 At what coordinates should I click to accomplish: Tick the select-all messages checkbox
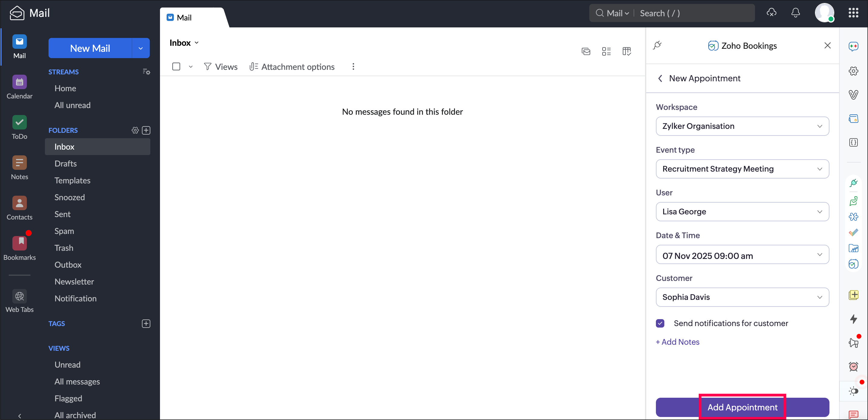click(x=176, y=67)
